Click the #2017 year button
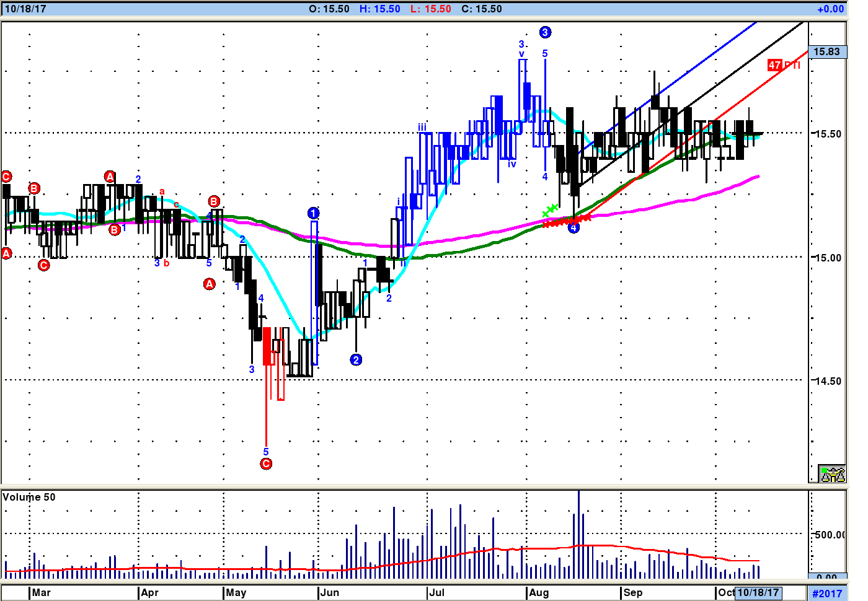The width and height of the screenshot is (868, 601). [x=827, y=593]
